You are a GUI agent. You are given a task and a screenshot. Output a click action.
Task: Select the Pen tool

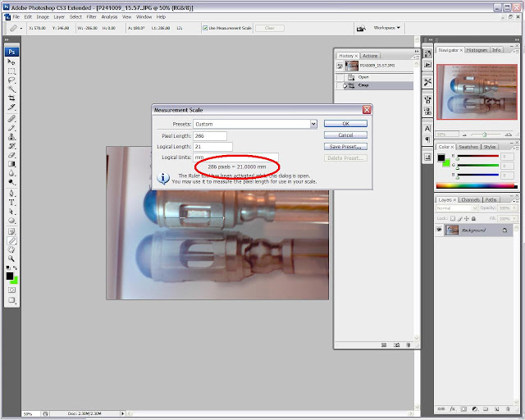point(11,194)
